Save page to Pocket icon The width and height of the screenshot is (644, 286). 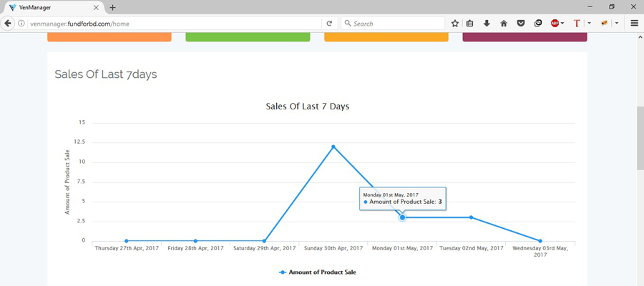click(x=521, y=23)
